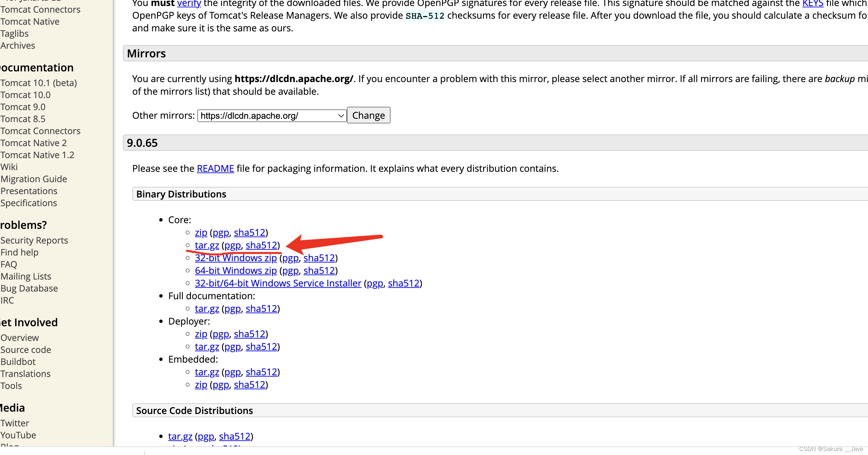Open sha512 for Embedded zip
Image resolution: width=868 pixels, height=455 pixels.
coord(249,385)
